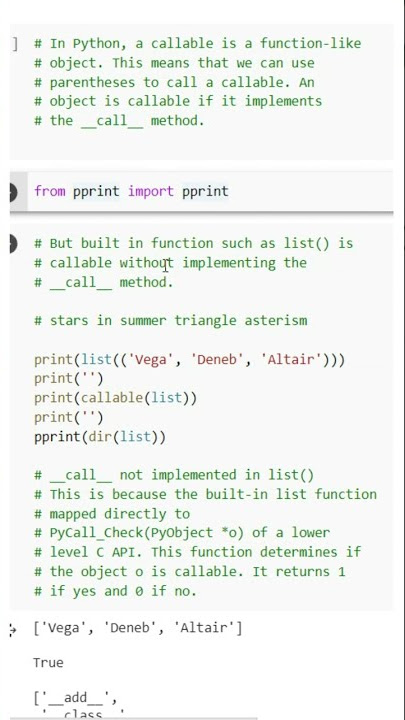Image resolution: width=405 pixels, height=720 pixels.
Task: Run the 'from pprint import pprint' cell
Action: coord(13,192)
